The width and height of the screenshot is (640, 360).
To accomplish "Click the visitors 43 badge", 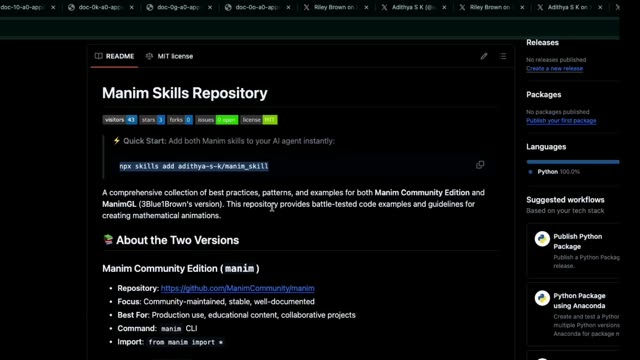I will pyautogui.click(x=120, y=120).
